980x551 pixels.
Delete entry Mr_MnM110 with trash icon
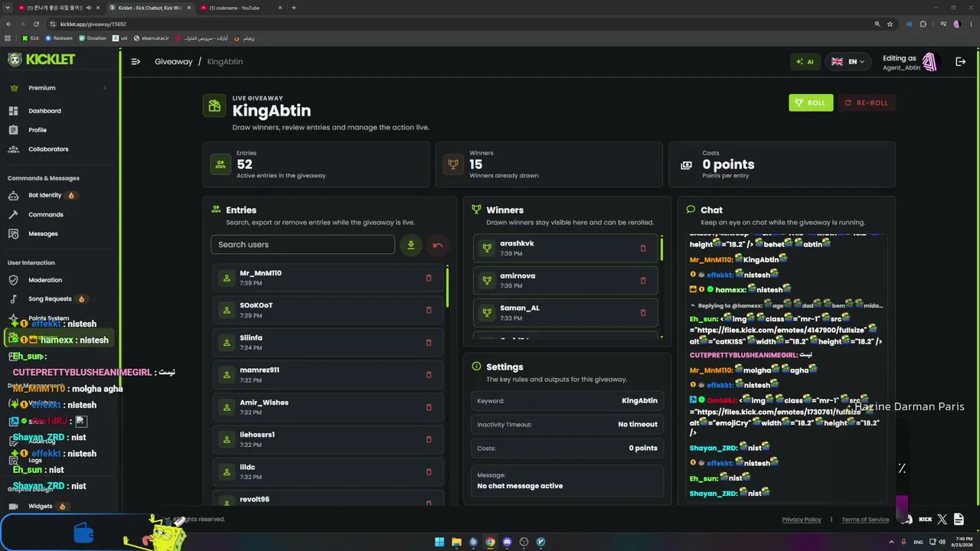pyautogui.click(x=429, y=278)
